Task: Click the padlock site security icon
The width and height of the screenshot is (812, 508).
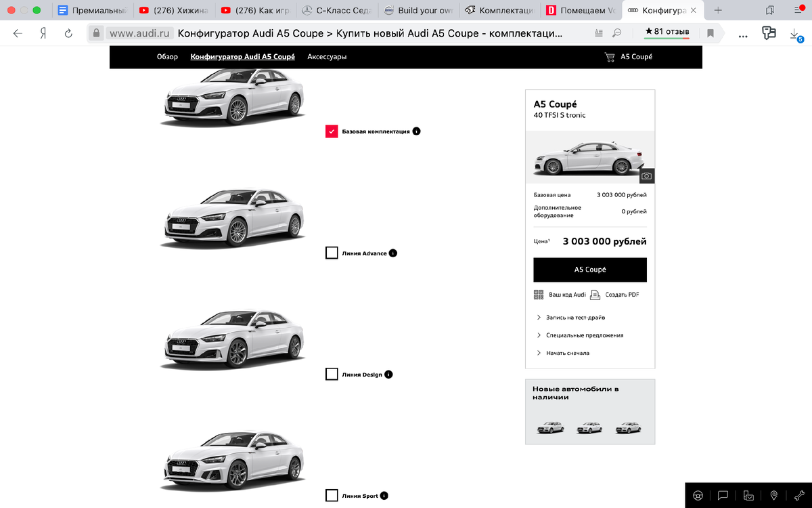Action: click(x=97, y=33)
